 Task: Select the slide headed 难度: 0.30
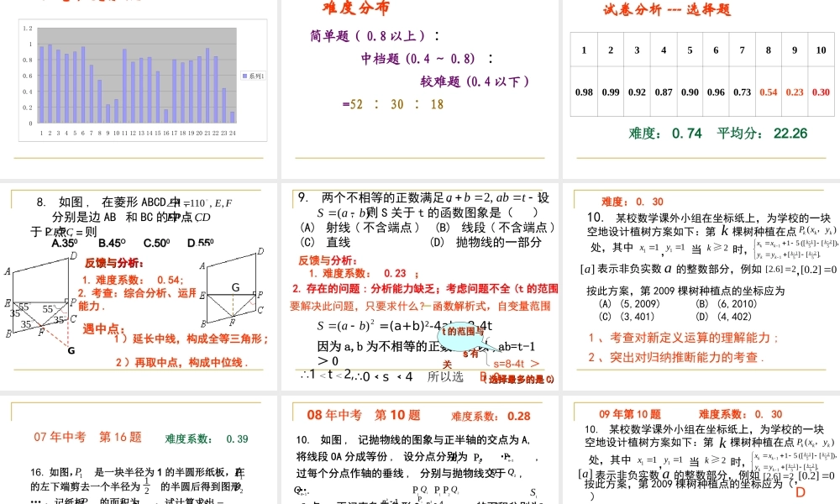701,286
